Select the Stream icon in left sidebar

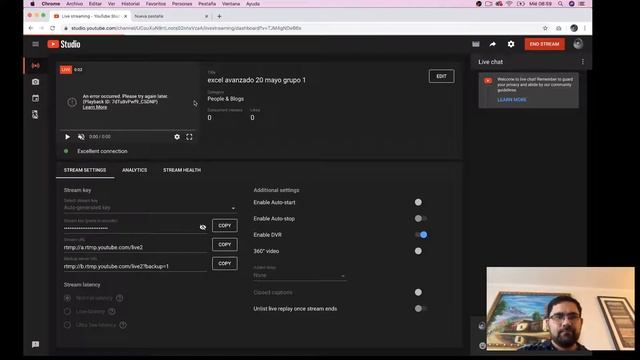click(36, 65)
